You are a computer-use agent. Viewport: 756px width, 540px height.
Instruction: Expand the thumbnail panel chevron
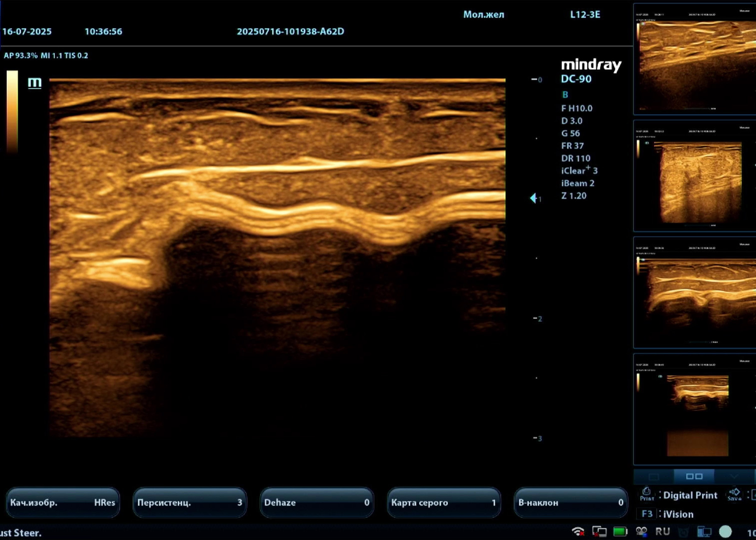[734, 476]
